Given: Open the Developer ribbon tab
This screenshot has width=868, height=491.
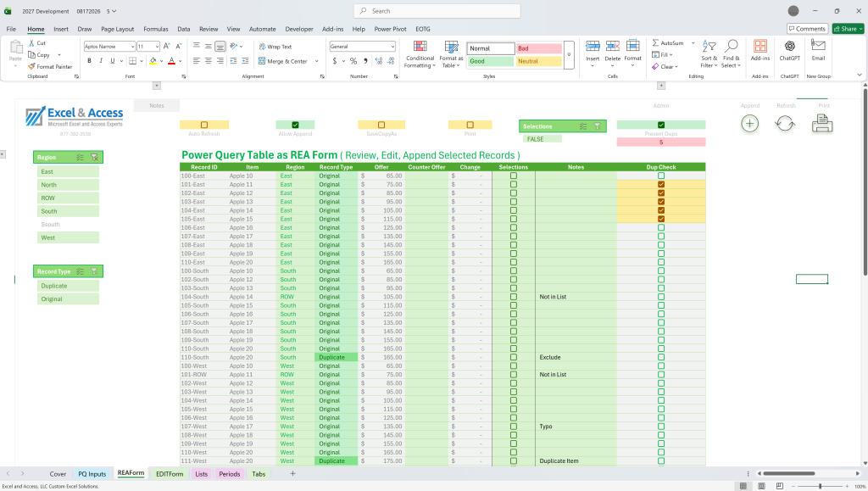Looking at the screenshot, I should coord(299,29).
